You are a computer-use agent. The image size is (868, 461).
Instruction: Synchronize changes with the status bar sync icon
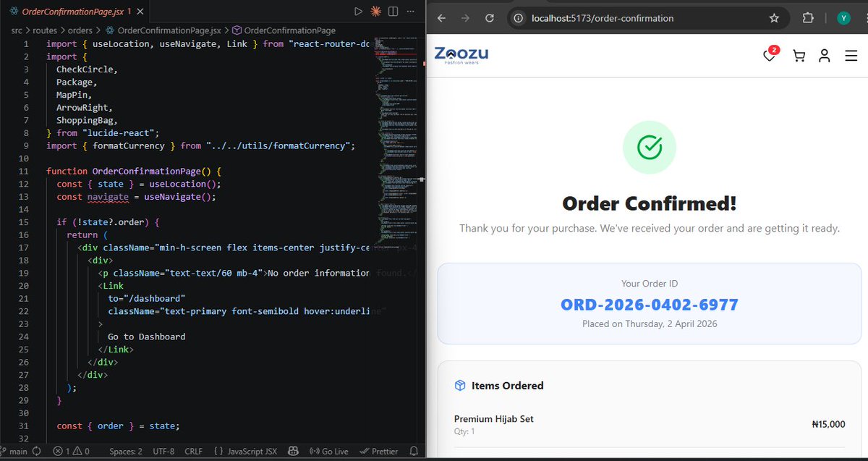[x=38, y=452]
